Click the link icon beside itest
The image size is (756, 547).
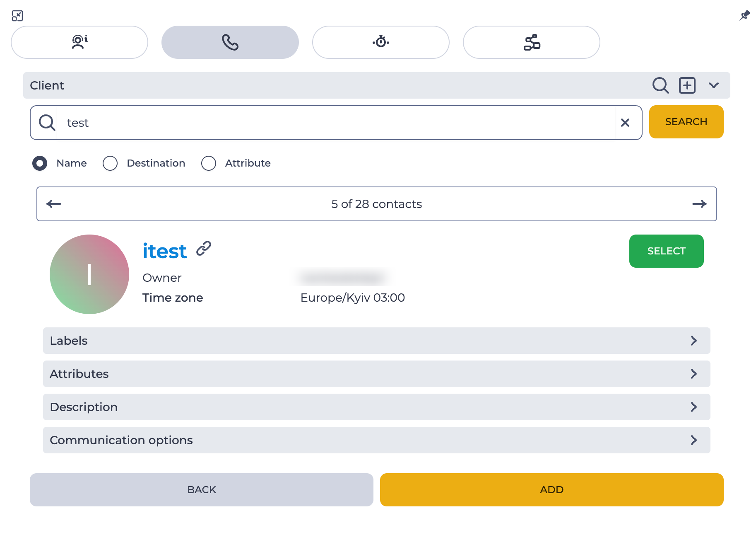click(x=204, y=248)
